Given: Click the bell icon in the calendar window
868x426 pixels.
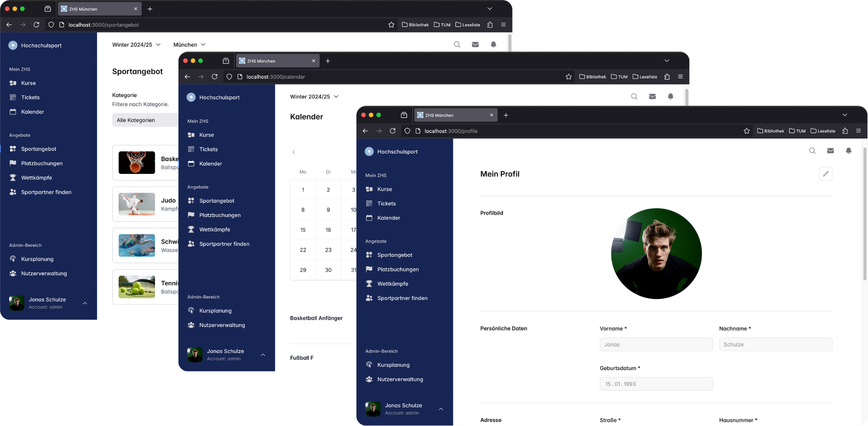Looking at the screenshot, I should [671, 97].
